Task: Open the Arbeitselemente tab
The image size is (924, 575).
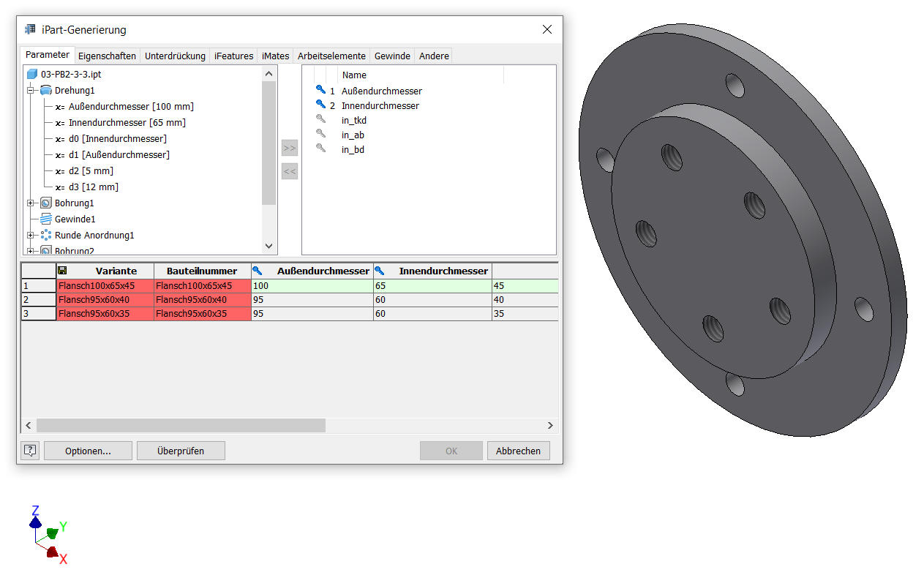Action: pos(331,56)
